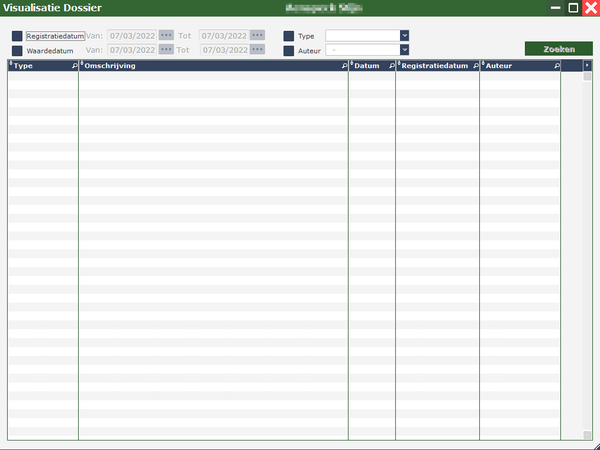Enable the Waardedatum filter checkbox
The height and width of the screenshot is (450, 600).
pyautogui.click(x=17, y=50)
